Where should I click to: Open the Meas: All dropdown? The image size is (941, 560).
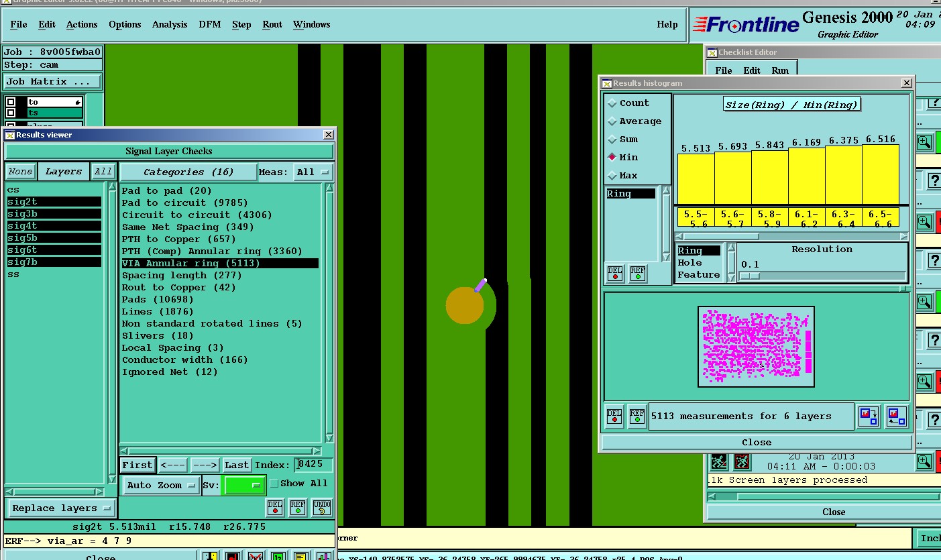coord(313,172)
